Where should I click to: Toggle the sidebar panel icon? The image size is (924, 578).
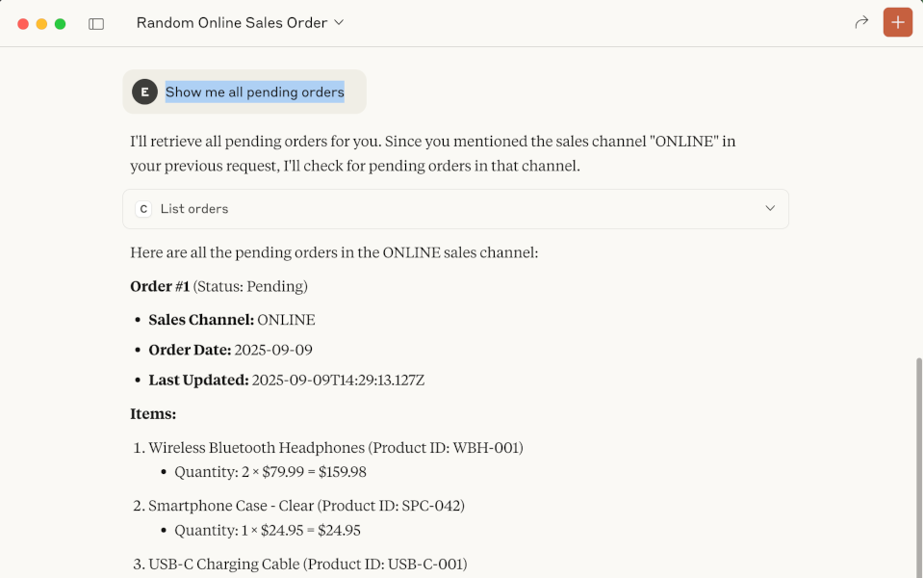(96, 21)
